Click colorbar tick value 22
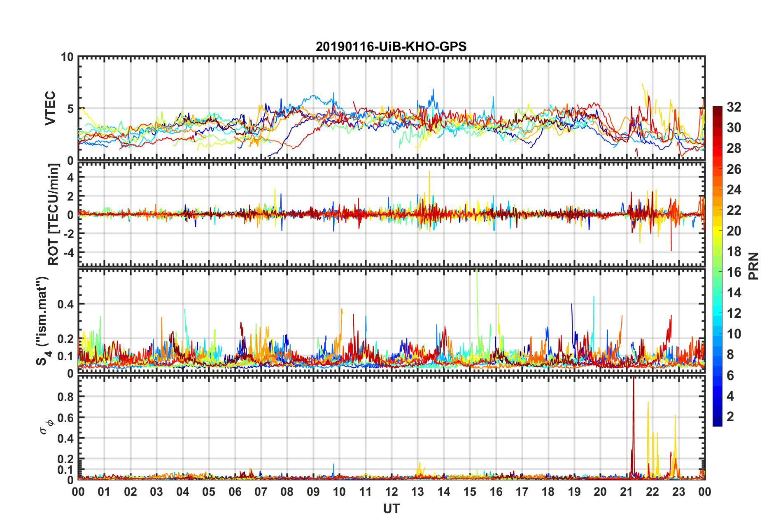The width and height of the screenshot is (783, 532). point(734,210)
